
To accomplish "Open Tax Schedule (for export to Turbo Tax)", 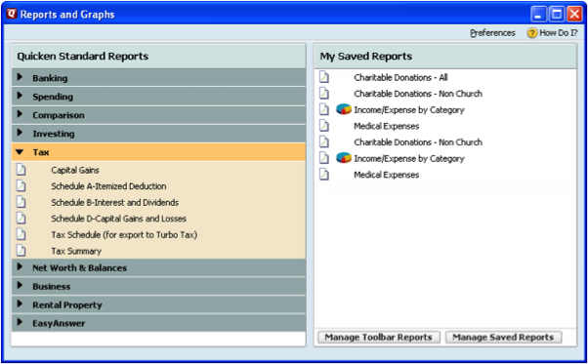I will [124, 235].
